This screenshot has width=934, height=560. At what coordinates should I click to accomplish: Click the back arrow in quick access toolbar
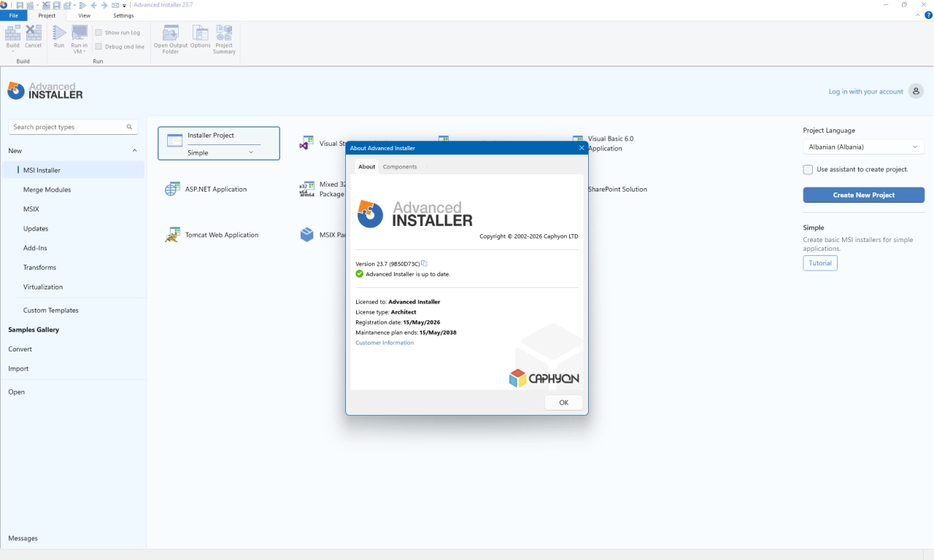click(93, 5)
